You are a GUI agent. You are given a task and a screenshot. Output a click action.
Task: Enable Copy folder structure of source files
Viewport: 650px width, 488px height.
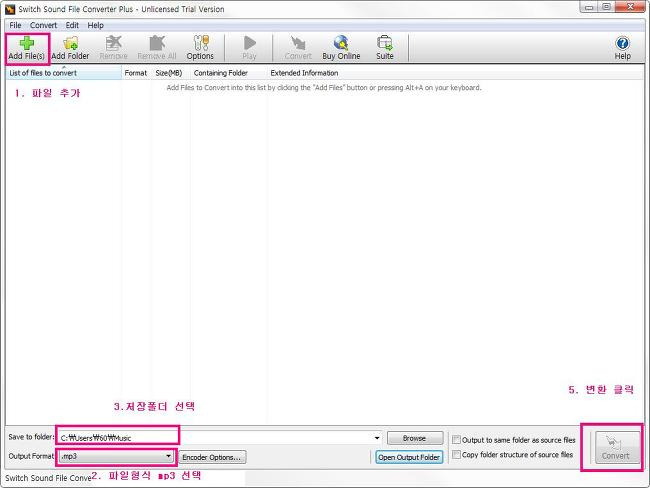click(456, 454)
